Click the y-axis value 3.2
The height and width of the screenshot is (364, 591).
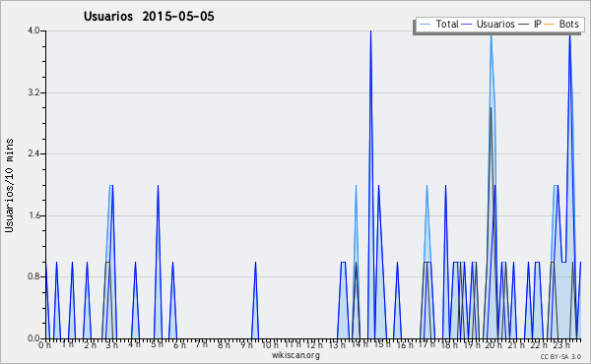(x=33, y=92)
